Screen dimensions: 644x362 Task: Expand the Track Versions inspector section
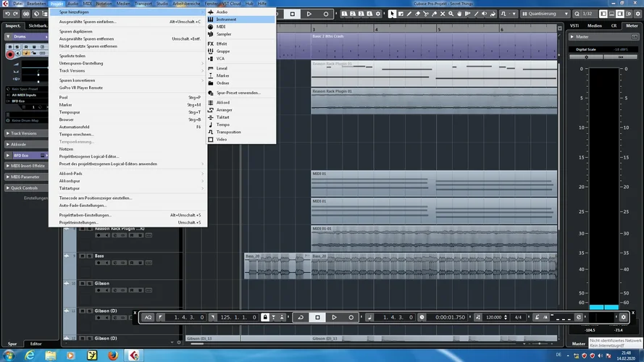click(24, 133)
